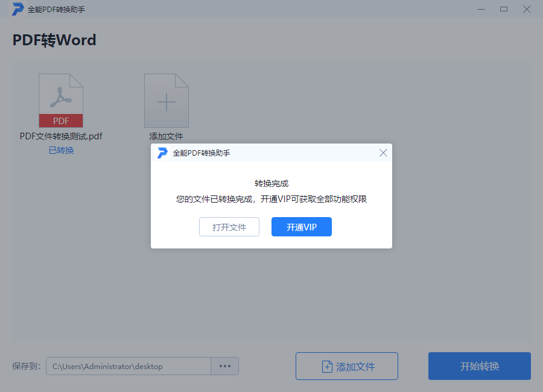543x392 pixels.
Task: Click 开通VIP to unlock all features
Action: click(x=301, y=227)
